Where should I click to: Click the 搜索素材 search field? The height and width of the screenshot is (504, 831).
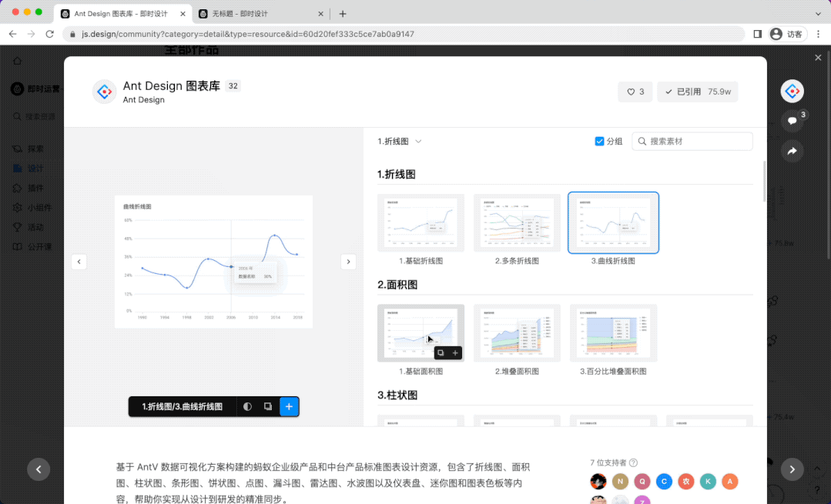point(692,142)
